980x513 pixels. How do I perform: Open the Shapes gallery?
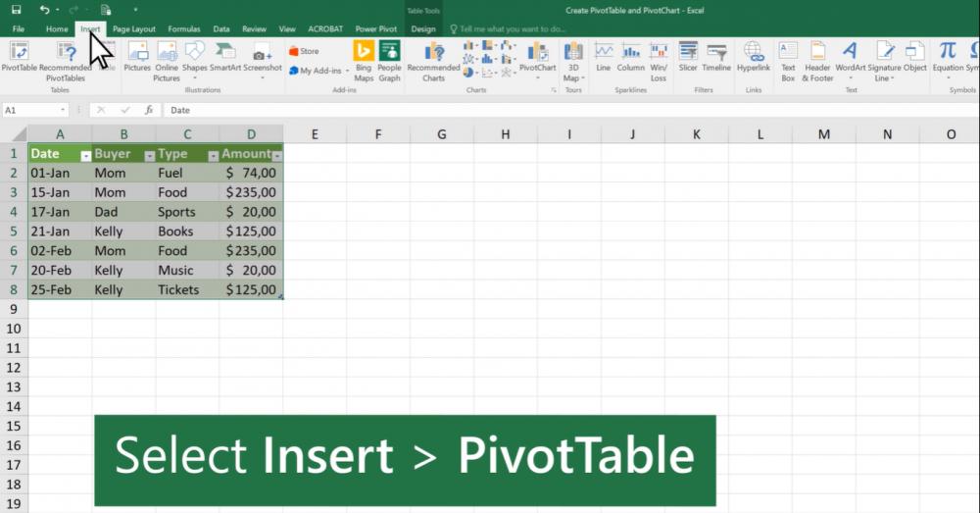[x=194, y=60]
